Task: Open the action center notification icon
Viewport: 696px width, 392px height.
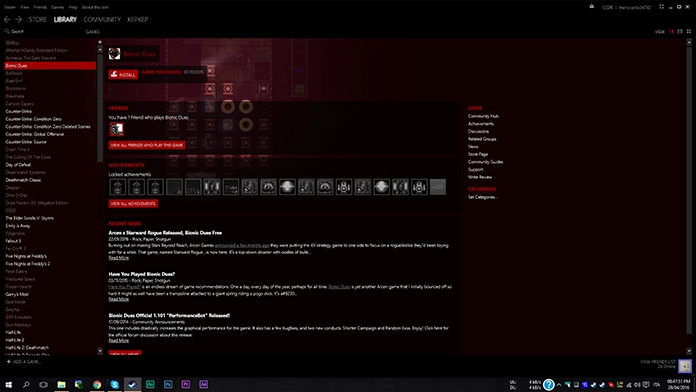Action: click(646, 384)
